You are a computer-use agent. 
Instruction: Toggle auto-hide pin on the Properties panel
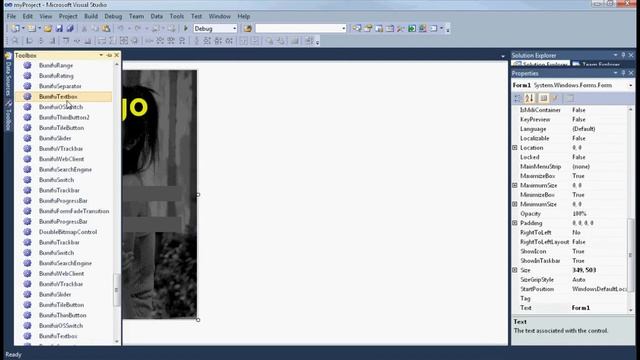click(623, 73)
